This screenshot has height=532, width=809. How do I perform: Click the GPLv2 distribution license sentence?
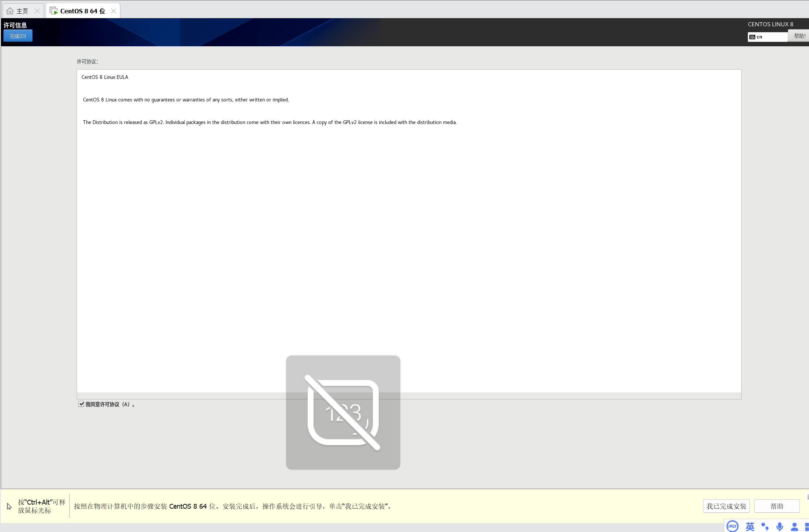pos(270,122)
